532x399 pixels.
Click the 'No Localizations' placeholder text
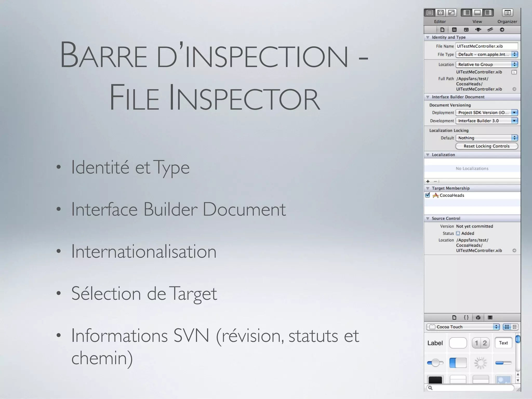pyautogui.click(x=472, y=169)
